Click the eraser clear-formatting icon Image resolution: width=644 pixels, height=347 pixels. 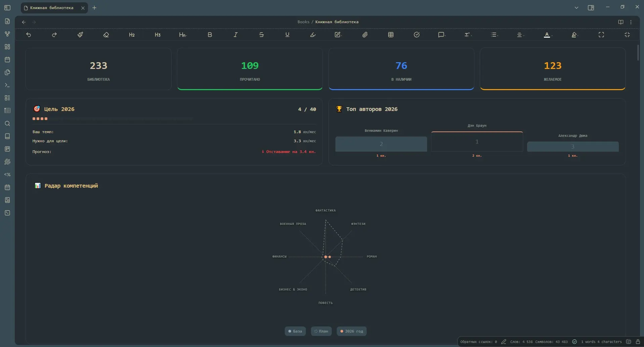pos(106,35)
